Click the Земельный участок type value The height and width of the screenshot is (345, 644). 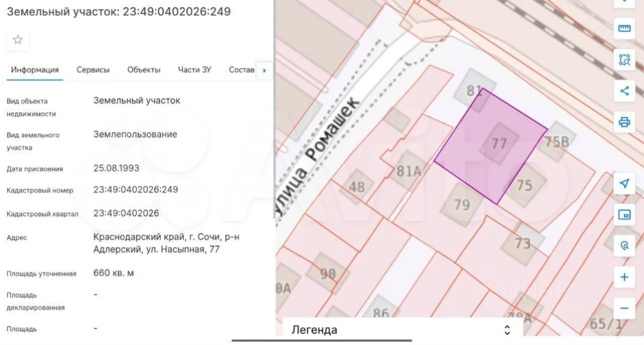[x=137, y=100]
